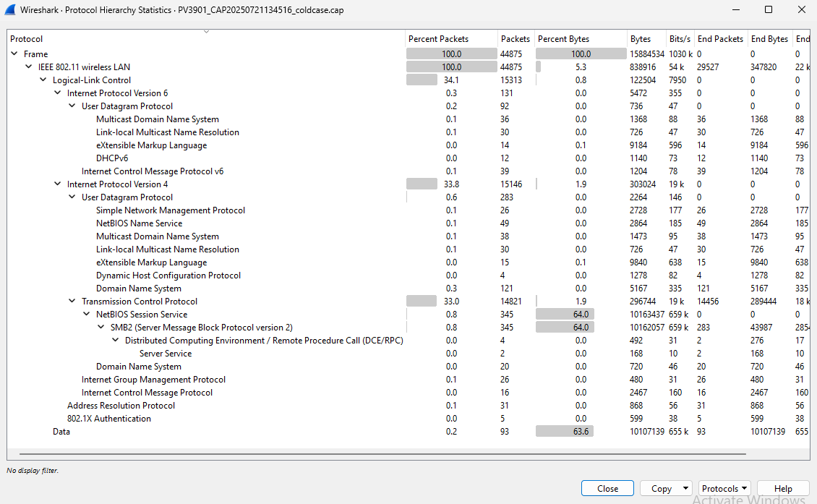Collapse User Datagram Protocol under IPv6

72,106
